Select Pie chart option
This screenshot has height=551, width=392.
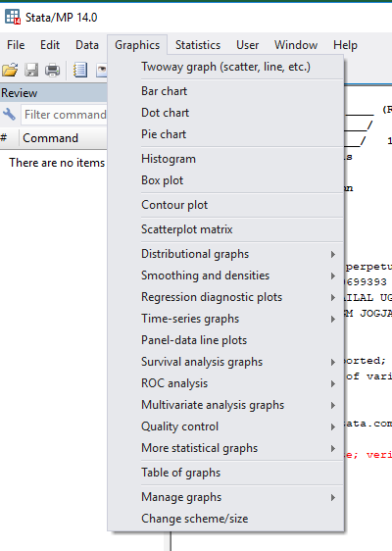point(225,134)
